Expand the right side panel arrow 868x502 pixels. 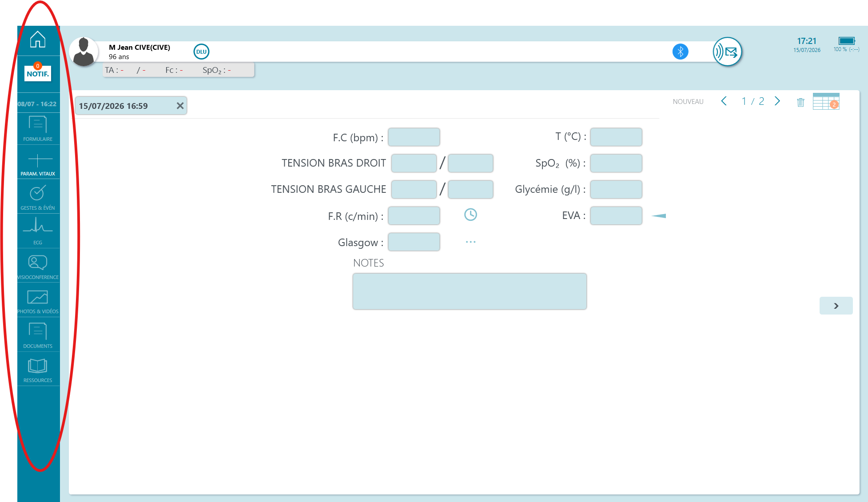click(836, 306)
